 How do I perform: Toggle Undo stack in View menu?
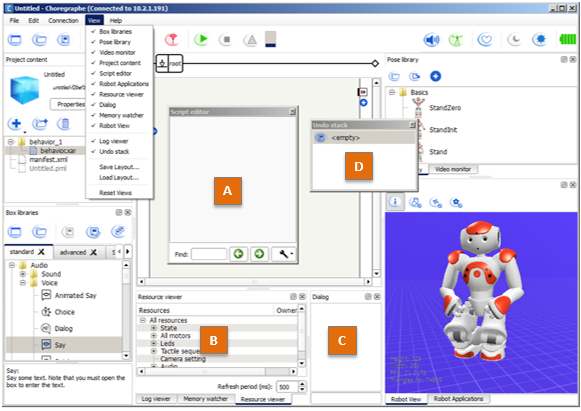coord(119,152)
